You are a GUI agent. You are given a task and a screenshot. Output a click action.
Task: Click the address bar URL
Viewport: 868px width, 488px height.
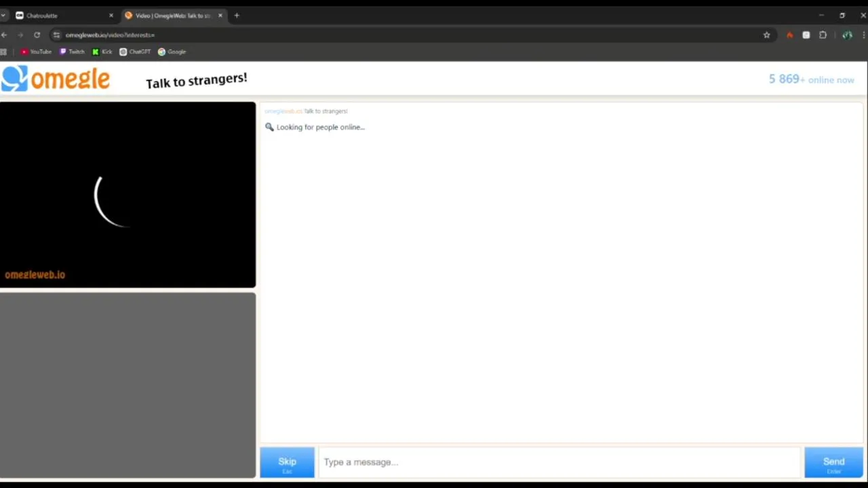110,35
